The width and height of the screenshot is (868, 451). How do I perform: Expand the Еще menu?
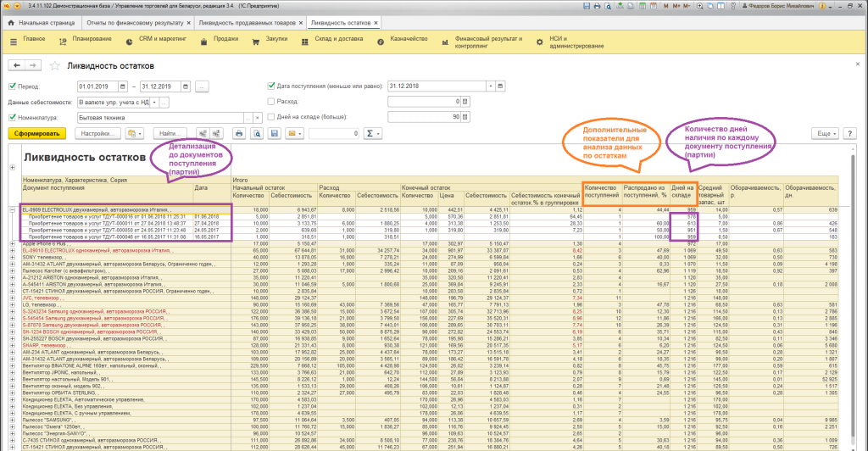click(824, 133)
